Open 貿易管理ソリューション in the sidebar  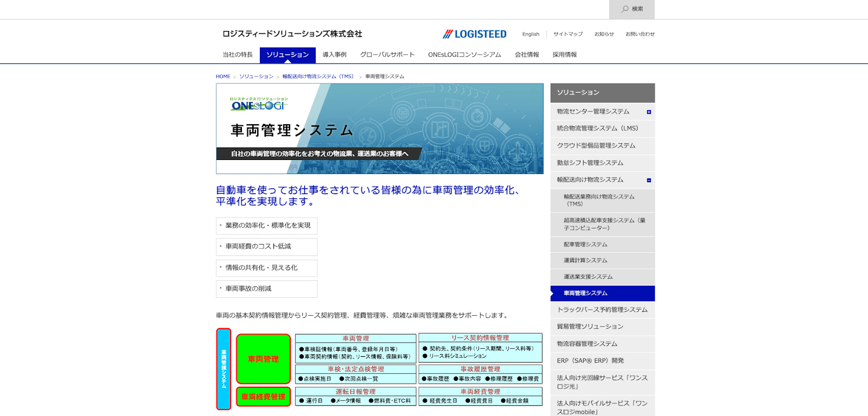[603, 327]
